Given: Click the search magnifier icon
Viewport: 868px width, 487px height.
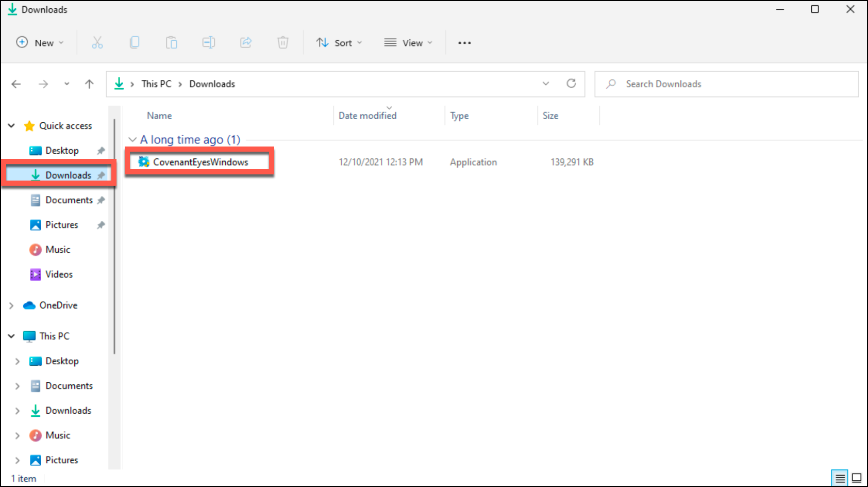Looking at the screenshot, I should (611, 84).
